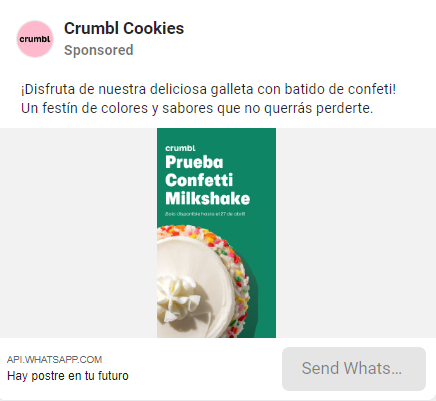Click the word 'Confetti' in the ad
The width and height of the screenshot is (436, 401).
(199, 180)
